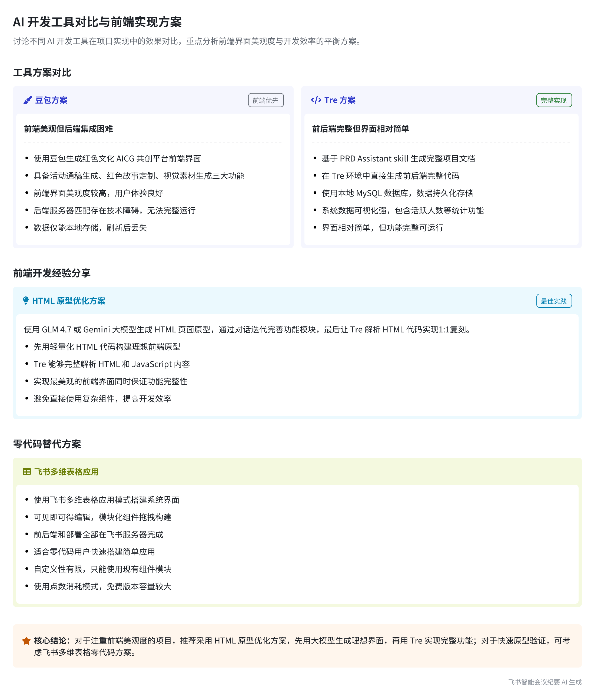
Task: Click the table grid icon beside 飞书多维表格应用
Action: [x=27, y=472]
